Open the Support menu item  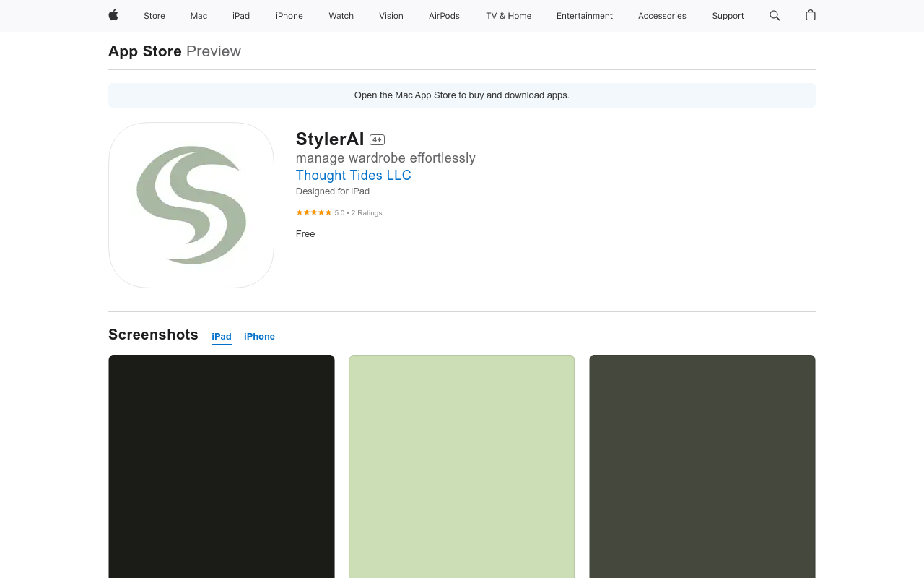(x=728, y=16)
